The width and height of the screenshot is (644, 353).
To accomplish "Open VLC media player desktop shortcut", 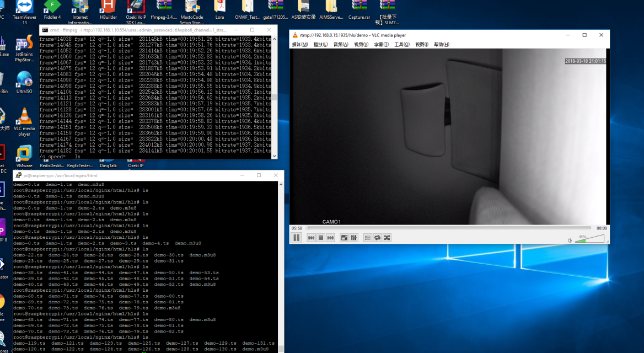I will pyautogui.click(x=24, y=121).
